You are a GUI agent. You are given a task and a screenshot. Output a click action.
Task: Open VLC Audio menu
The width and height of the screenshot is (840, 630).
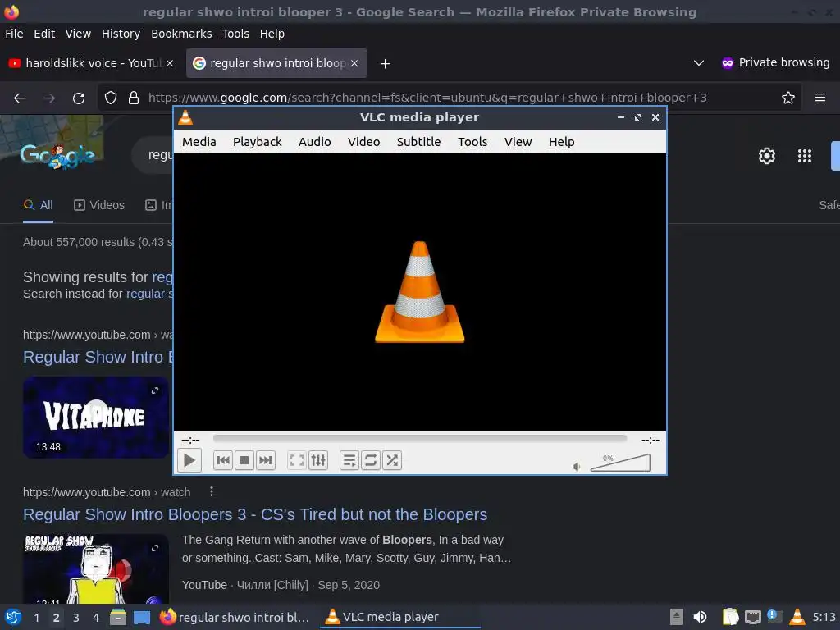pos(314,142)
